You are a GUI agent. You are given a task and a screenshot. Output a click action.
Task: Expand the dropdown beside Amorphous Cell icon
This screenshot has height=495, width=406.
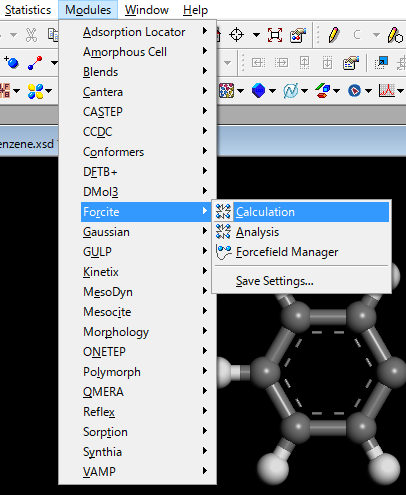[x=240, y=91]
